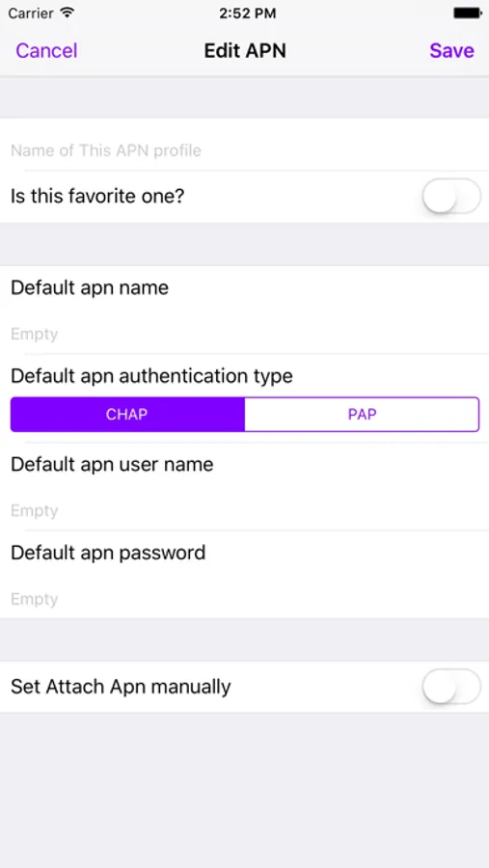Tap the battery icon in status bar
Image resolution: width=489 pixels, height=868 pixels.
tap(468, 13)
